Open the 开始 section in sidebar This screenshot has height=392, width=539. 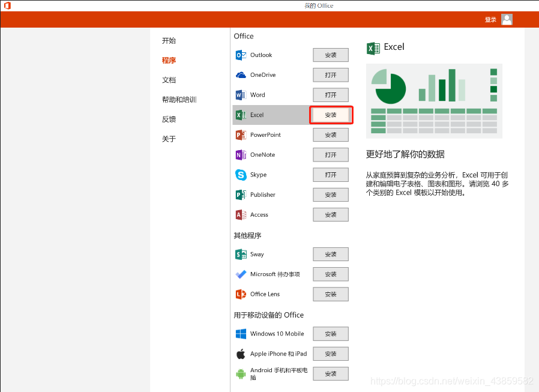[169, 41]
